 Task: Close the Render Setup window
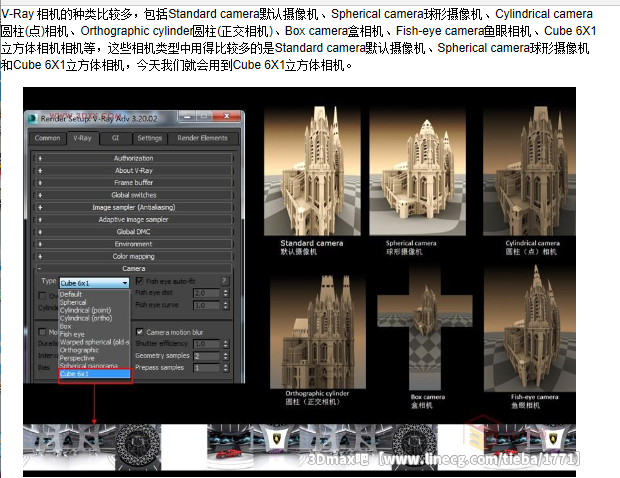(227, 116)
